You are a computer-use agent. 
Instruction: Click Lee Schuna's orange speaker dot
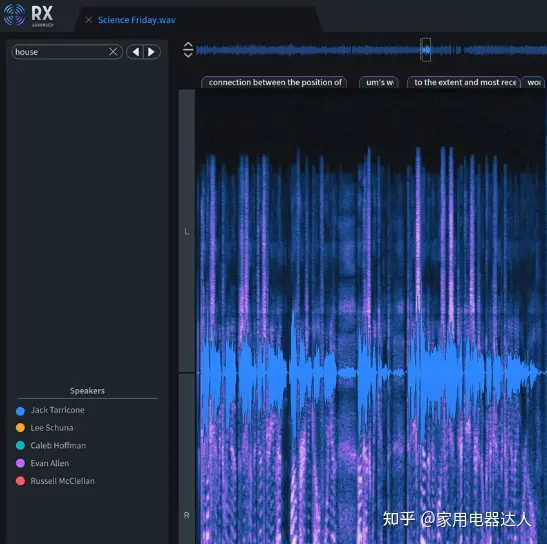20,427
